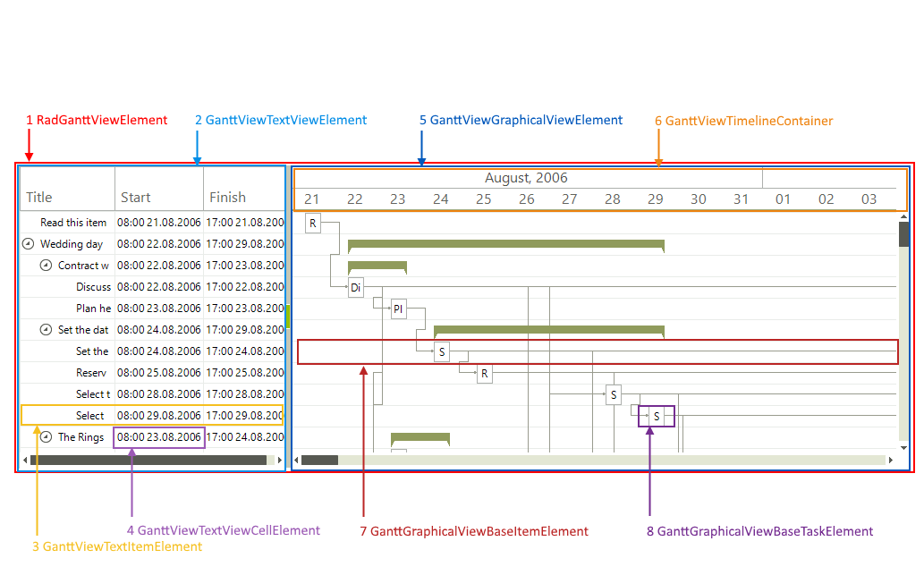The width and height of the screenshot is (924, 575).
Task: Select the purple-outlined "S" task element
Action: tap(657, 416)
